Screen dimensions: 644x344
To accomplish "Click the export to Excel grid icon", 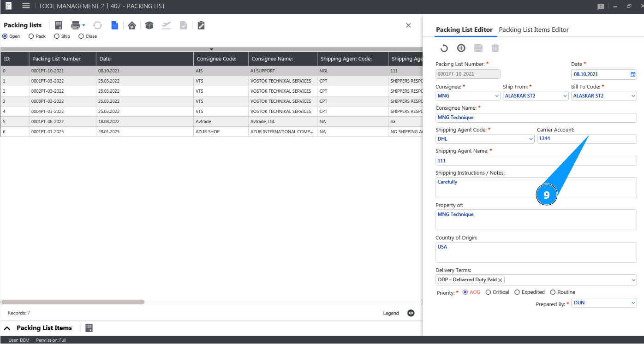I will (59, 25).
